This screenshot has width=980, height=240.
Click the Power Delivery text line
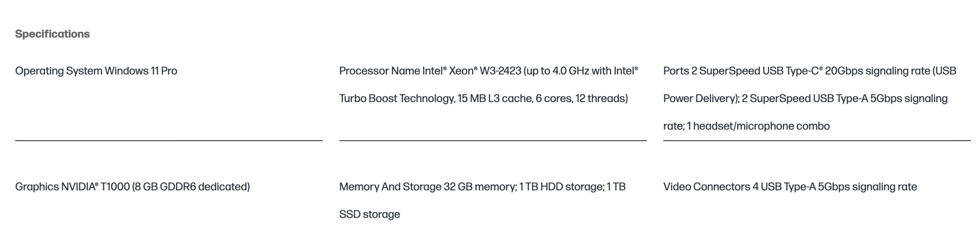pos(701,99)
